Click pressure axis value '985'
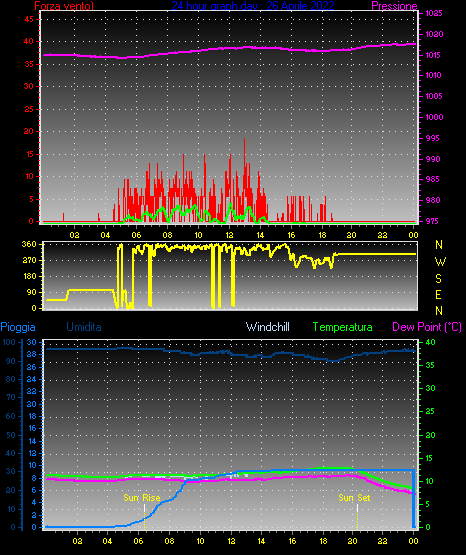 click(432, 179)
